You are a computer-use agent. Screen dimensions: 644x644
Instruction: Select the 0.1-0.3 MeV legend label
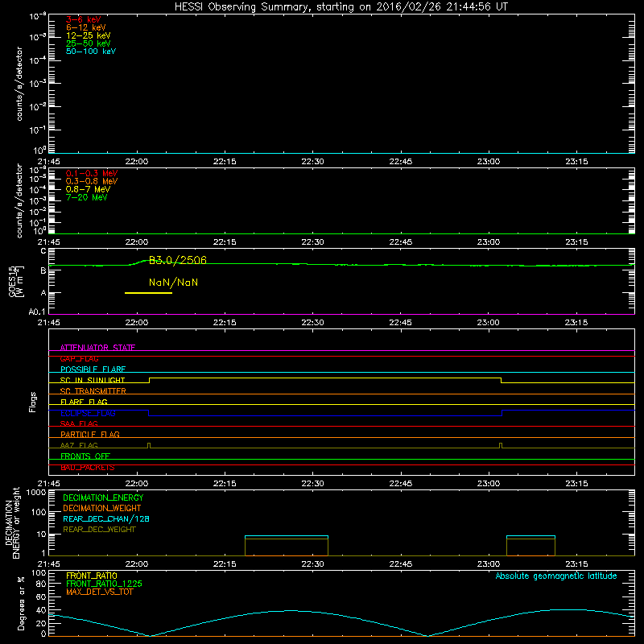[92, 173]
